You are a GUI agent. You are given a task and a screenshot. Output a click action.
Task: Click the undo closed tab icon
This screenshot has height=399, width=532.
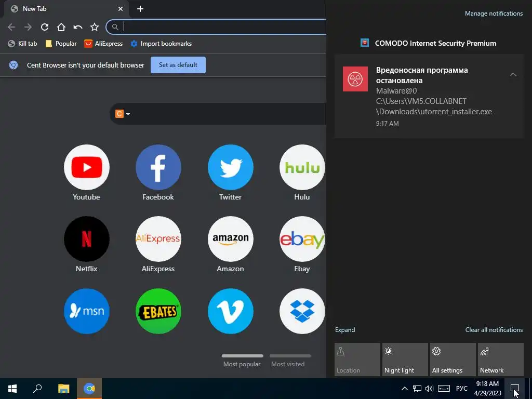[78, 27]
